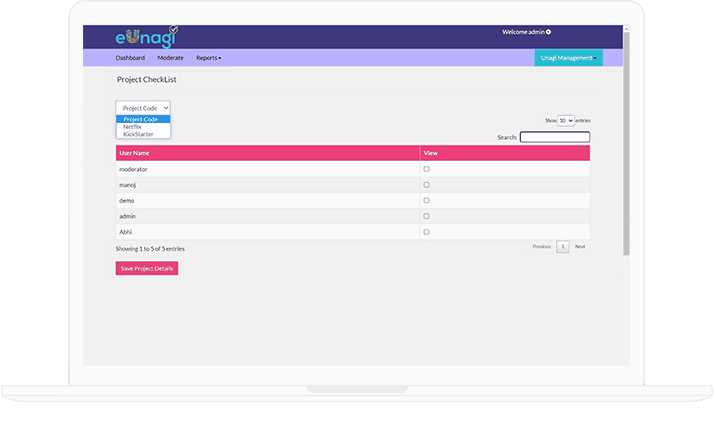Go to the Moderate page
This screenshot has width=715, height=430.
[x=170, y=58]
